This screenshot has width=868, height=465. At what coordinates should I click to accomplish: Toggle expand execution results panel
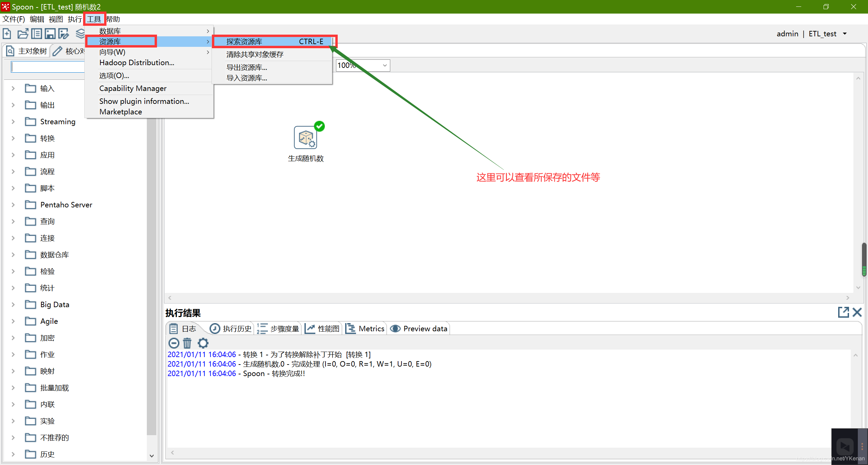tap(843, 312)
